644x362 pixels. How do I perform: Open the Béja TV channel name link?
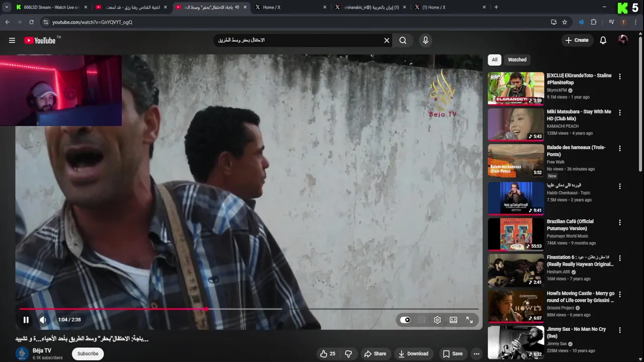[42, 350]
